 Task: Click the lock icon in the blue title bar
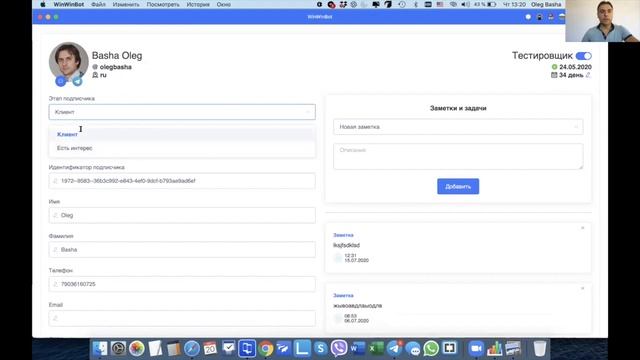[x=540, y=17]
